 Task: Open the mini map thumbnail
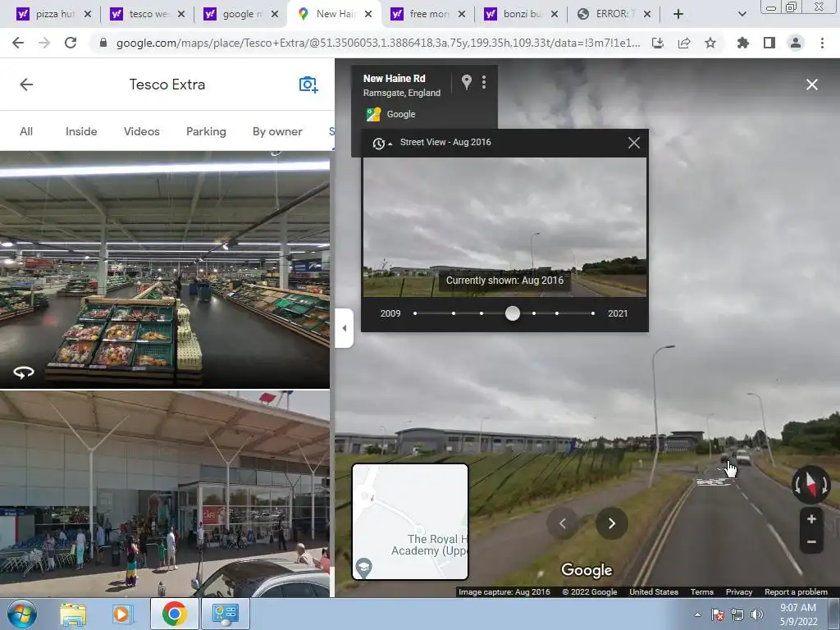point(410,522)
